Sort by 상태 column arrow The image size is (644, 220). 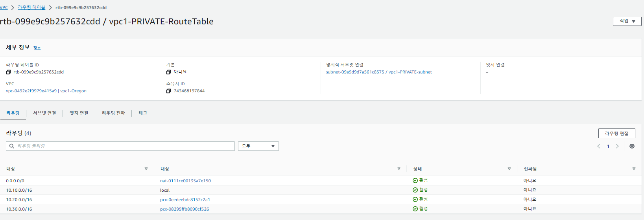click(x=509, y=169)
